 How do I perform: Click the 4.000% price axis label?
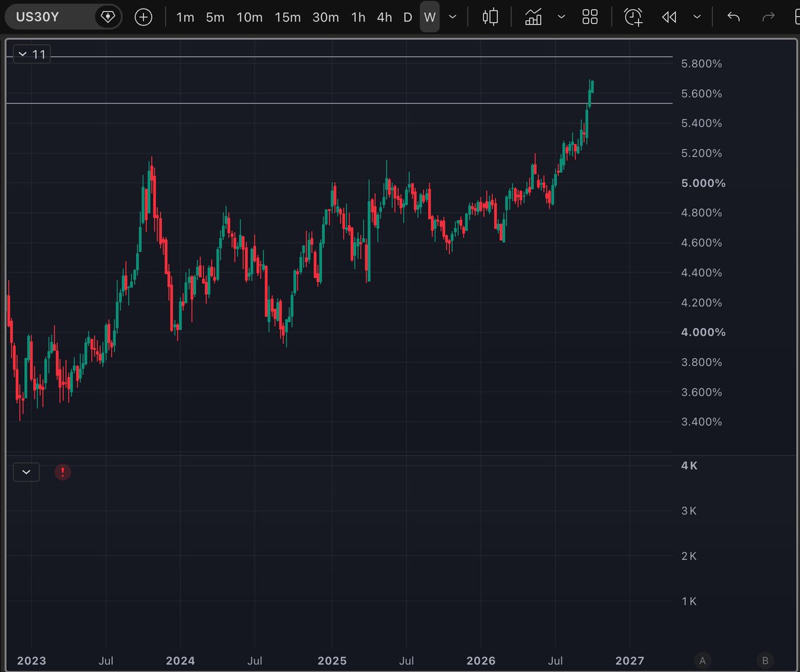[703, 333]
